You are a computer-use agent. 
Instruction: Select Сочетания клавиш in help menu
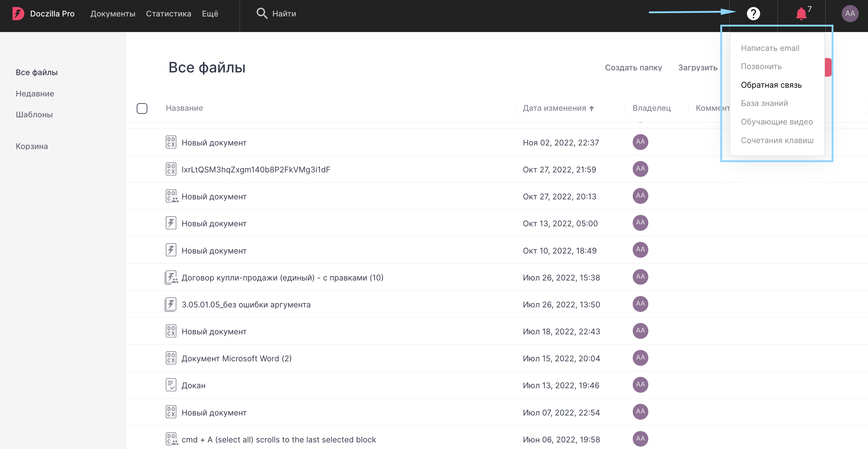pyautogui.click(x=777, y=140)
